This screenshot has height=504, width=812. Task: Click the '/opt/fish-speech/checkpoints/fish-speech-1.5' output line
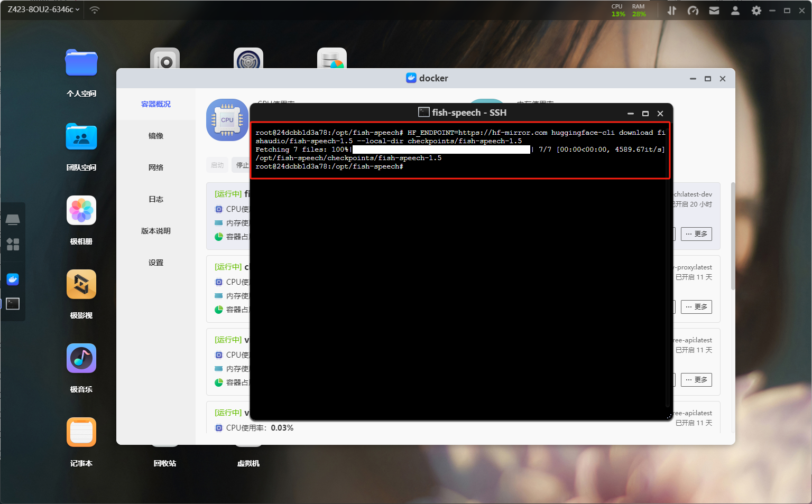tap(348, 158)
